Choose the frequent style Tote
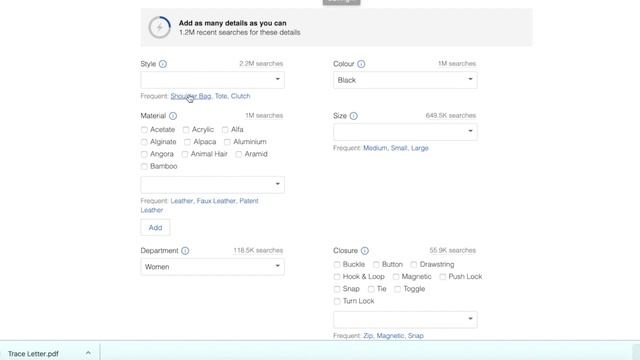Viewport: 640px width, 360px height. pos(221,96)
